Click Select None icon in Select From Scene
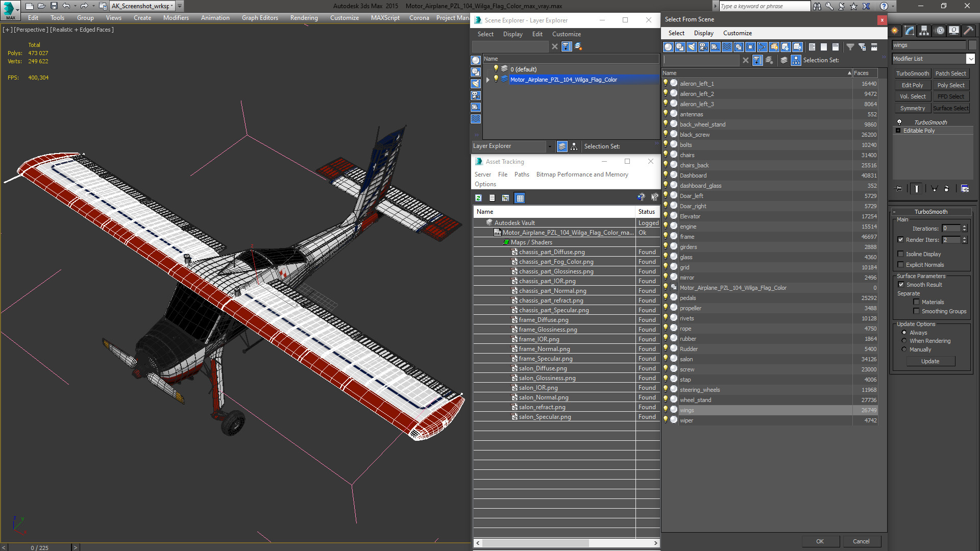The image size is (980, 551). coord(823,47)
